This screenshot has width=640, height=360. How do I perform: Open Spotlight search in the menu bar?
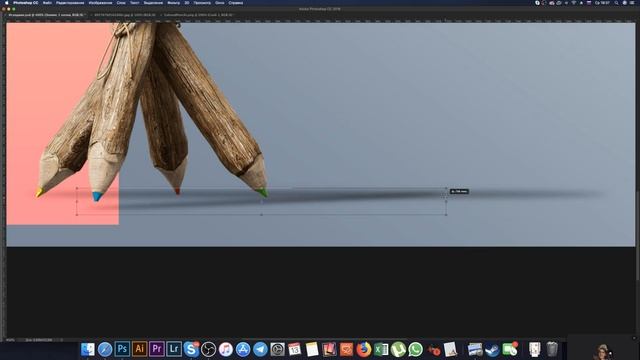(616, 3)
